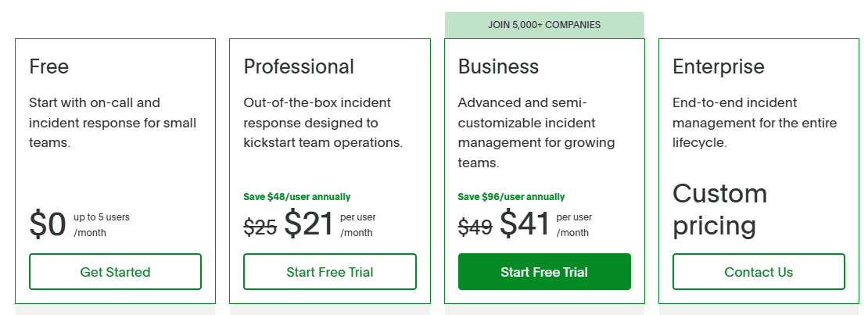Click the Get Started button
This screenshot has height=315, width=868.
(115, 272)
